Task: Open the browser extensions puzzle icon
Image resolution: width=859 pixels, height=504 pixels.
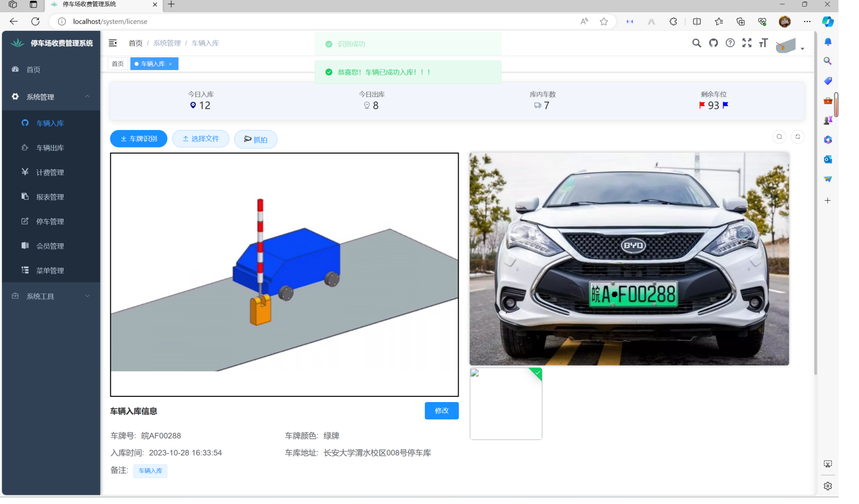Action: [x=673, y=22]
